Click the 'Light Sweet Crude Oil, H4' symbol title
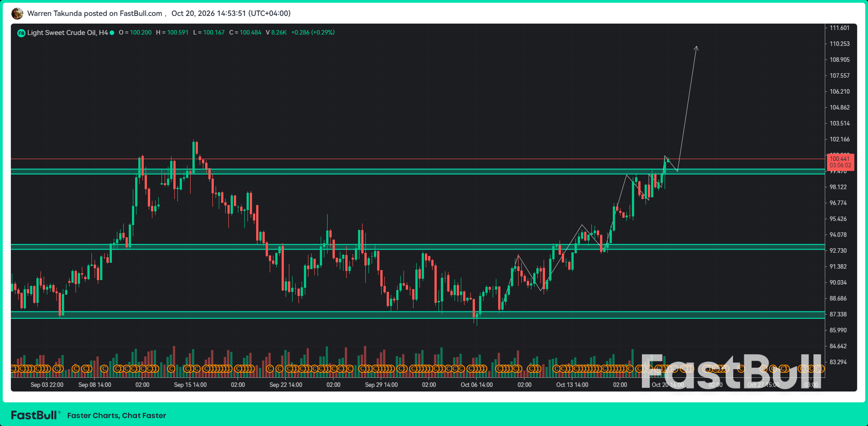Image resolution: width=868 pixels, height=426 pixels. click(x=68, y=33)
